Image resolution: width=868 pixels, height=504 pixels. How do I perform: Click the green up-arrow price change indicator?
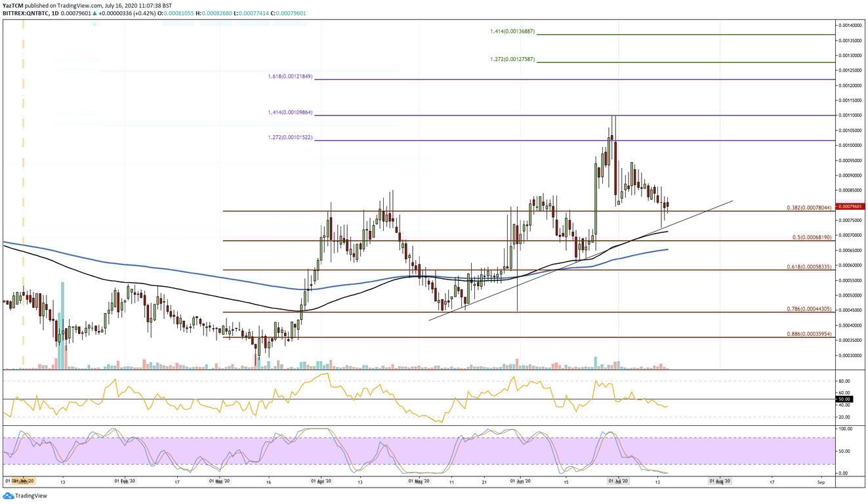(x=96, y=13)
